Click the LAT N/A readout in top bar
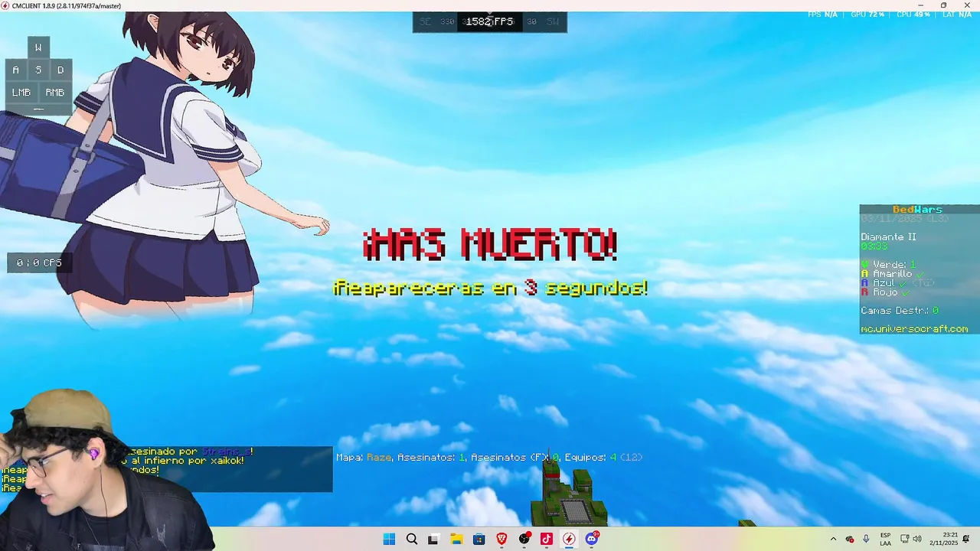The height and width of the screenshot is (551, 980). tap(959, 15)
